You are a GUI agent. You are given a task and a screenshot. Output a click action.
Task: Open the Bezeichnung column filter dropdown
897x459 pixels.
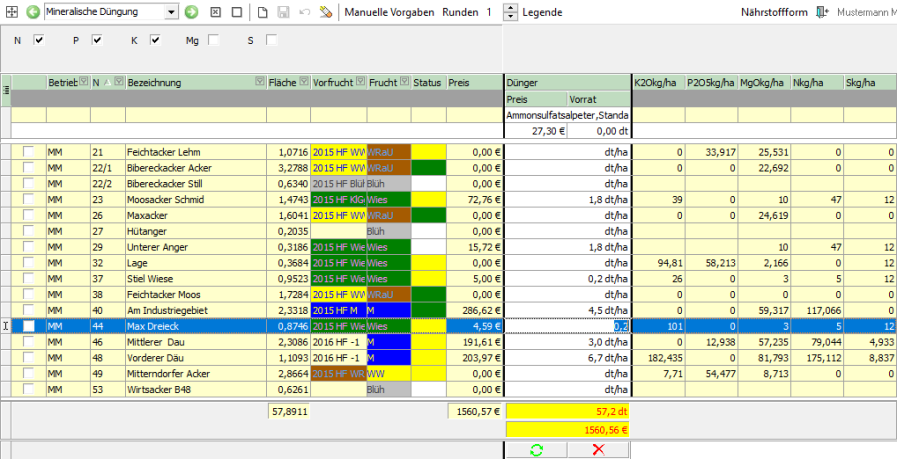point(259,82)
